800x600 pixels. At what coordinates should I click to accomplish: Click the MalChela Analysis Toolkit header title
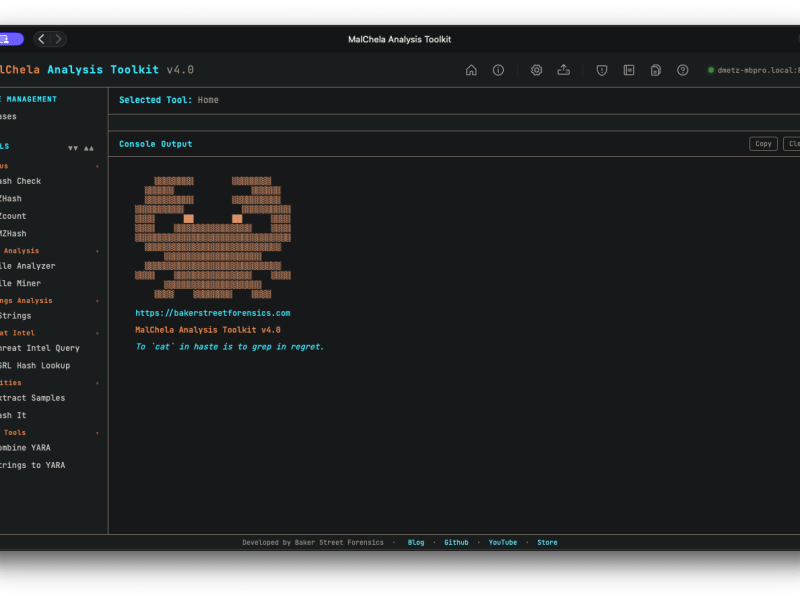click(x=80, y=69)
